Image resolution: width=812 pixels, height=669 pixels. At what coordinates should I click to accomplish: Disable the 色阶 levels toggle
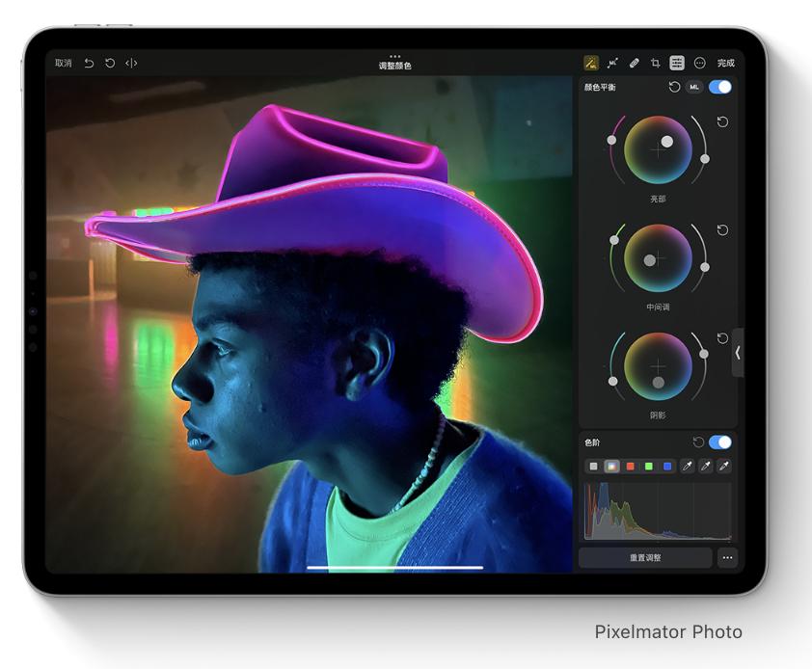pos(721,443)
